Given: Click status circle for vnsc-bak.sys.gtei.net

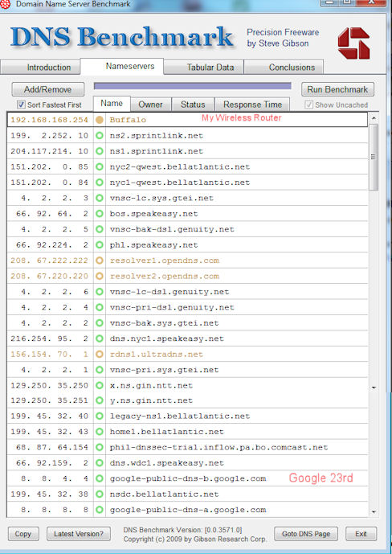Looking at the screenshot, I should (100, 323).
